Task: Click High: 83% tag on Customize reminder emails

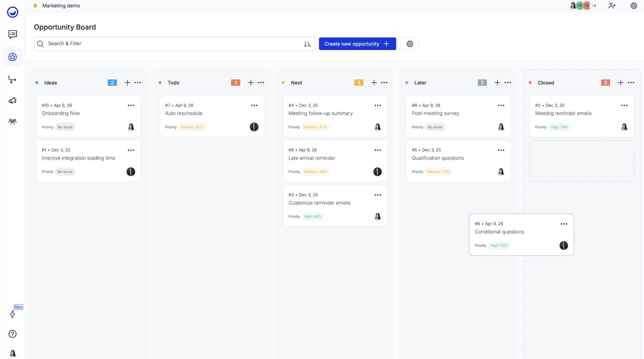Action: [x=313, y=217]
